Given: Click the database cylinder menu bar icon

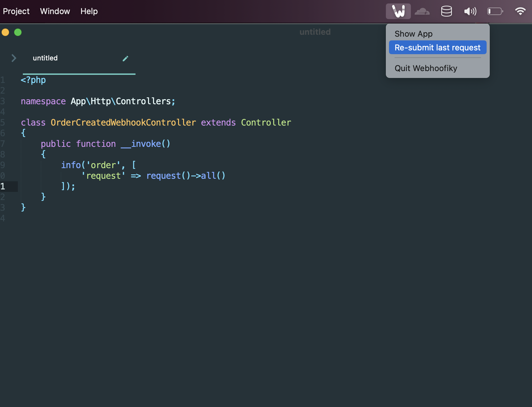Looking at the screenshot, I should [x=446, y=12].
